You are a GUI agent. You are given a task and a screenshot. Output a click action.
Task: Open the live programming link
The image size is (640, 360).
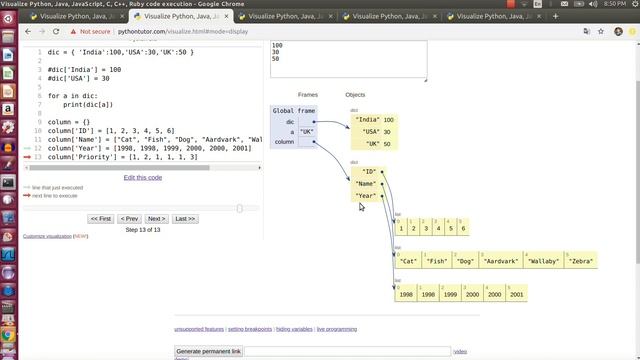[x=337, y=329]
